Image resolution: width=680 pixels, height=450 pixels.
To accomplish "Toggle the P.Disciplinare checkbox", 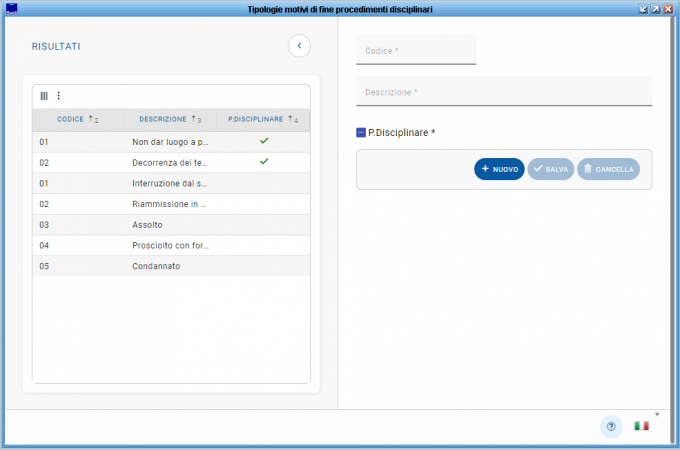I will click(361, 132).
